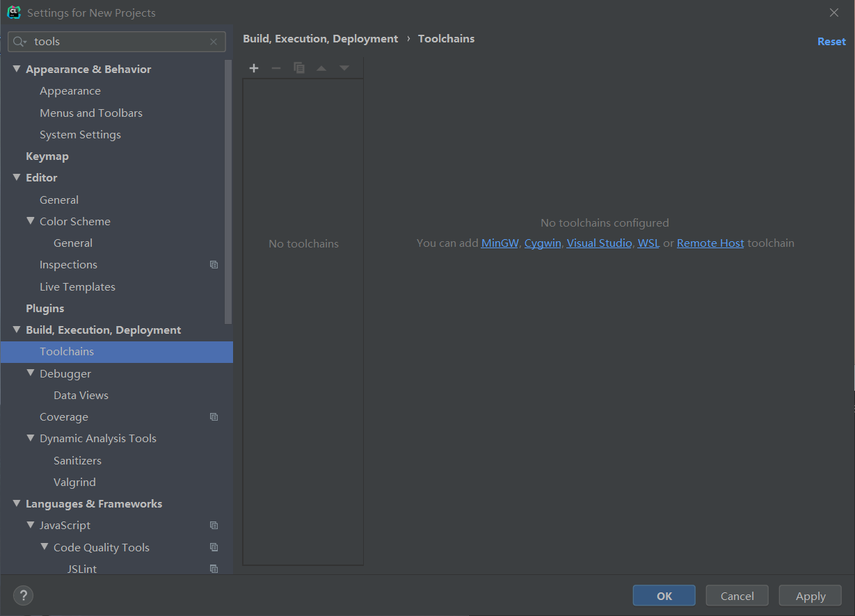
Task: Select the Live Templates entry
Action: pos(77,286)
